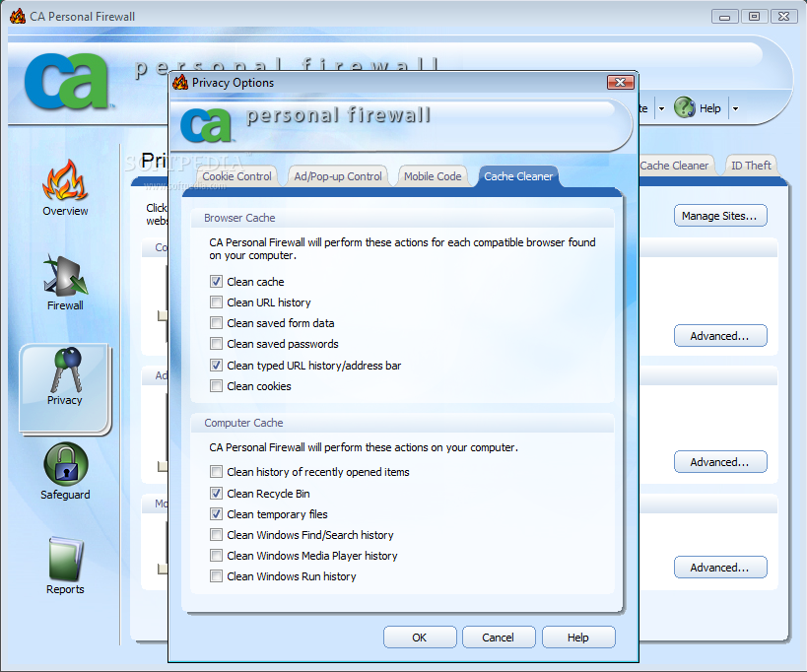807x672 pixels.
Task: Click the CA logo in main window header
Action: tap(67, 82)
